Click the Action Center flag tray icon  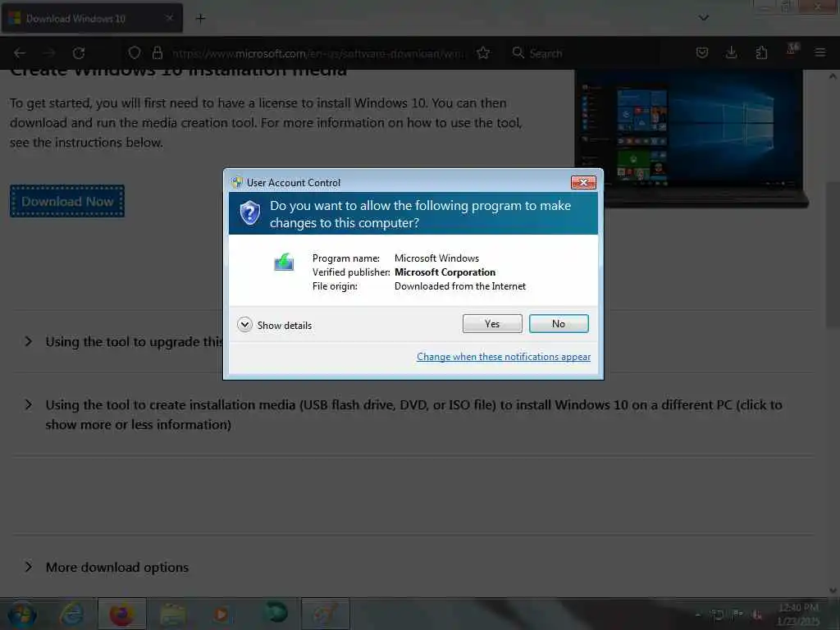[737, 614]
